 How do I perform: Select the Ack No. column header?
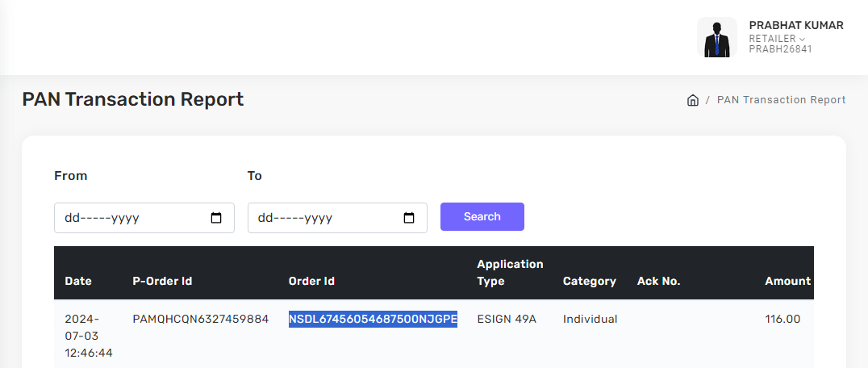658,281
